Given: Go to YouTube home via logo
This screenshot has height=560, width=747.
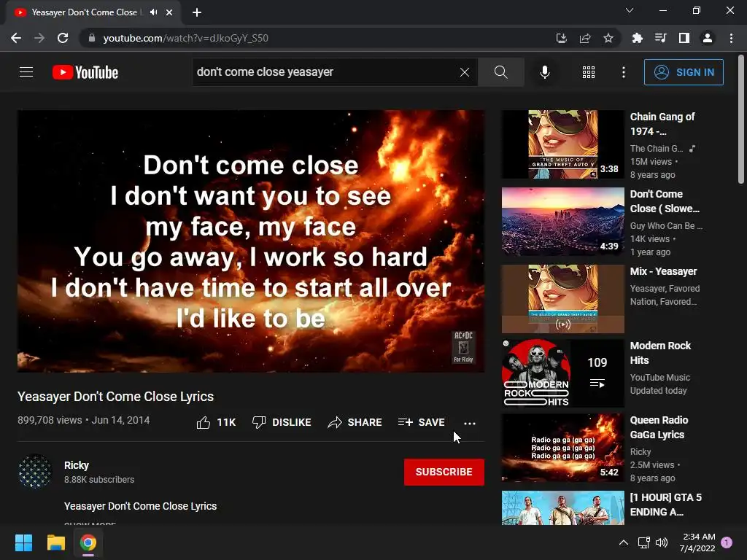Looking at the screenshot, I should pos(85,72).
